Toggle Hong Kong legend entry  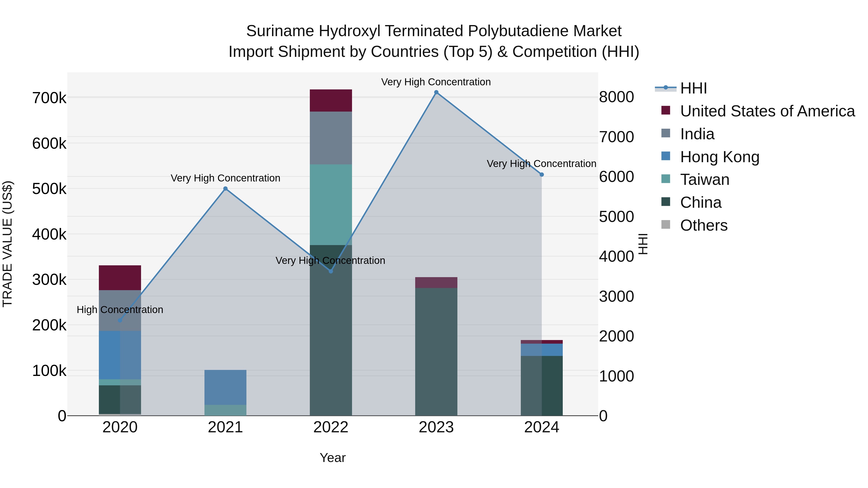click(x=710, y=157)
